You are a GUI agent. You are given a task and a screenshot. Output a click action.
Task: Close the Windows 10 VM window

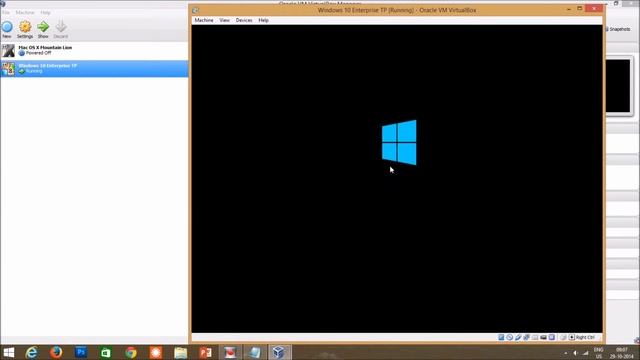point(594,9)
